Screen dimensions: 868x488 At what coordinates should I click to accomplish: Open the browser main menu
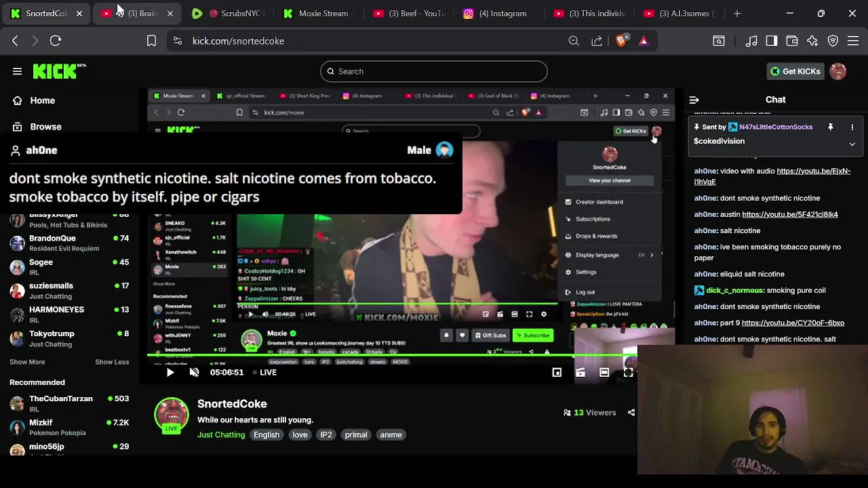(853, 41)
